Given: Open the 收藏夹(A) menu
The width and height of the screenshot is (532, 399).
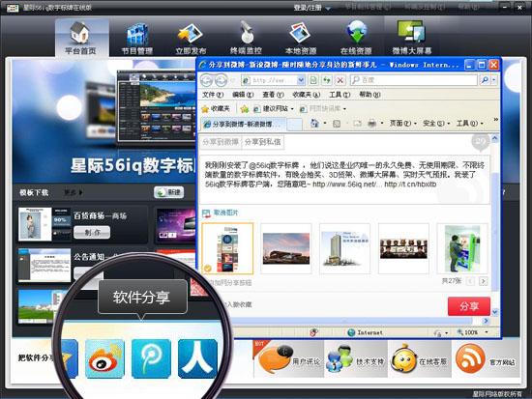Looking at the screenshot, I should pyautogui.click(x=306, y=95).
